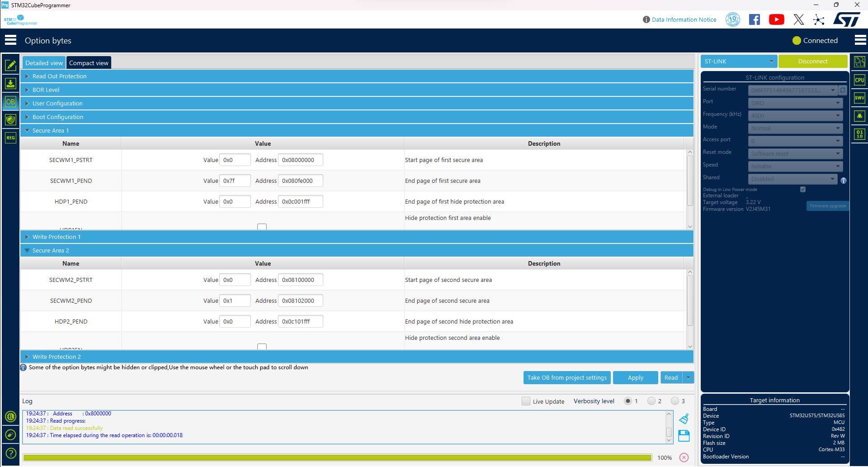Viewport: 868px width, 467px height.
Task: Open the Memory & file editing panel
Action: [11, 66]
